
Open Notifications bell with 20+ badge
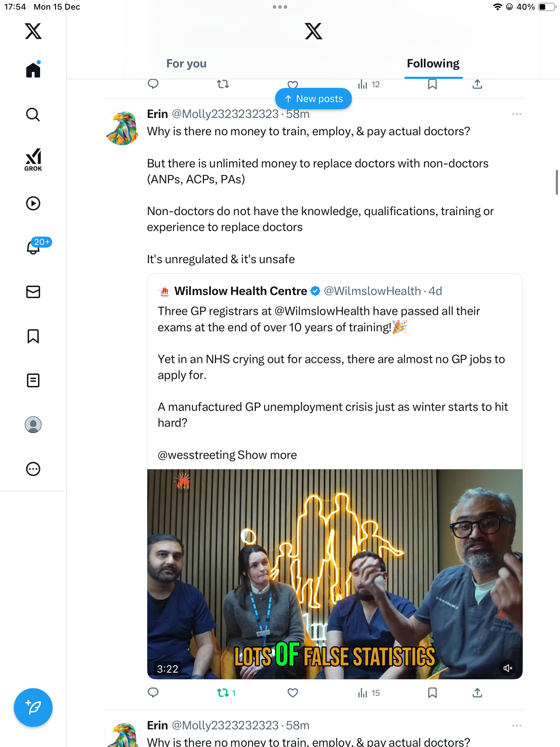(34, 247)
